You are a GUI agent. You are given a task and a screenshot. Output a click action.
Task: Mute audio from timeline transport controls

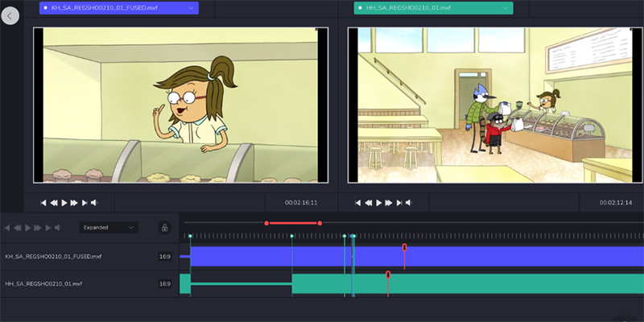coord(58,228)
